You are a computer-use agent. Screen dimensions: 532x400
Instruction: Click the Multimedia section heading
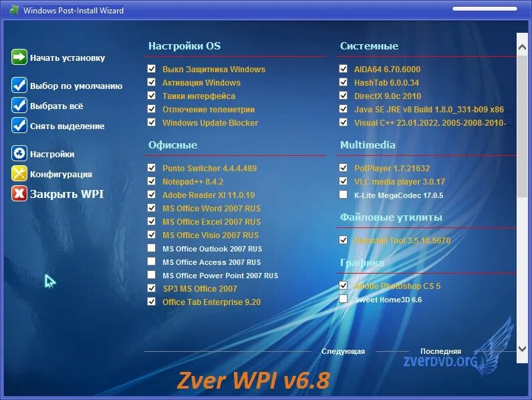tap(368, 145)
